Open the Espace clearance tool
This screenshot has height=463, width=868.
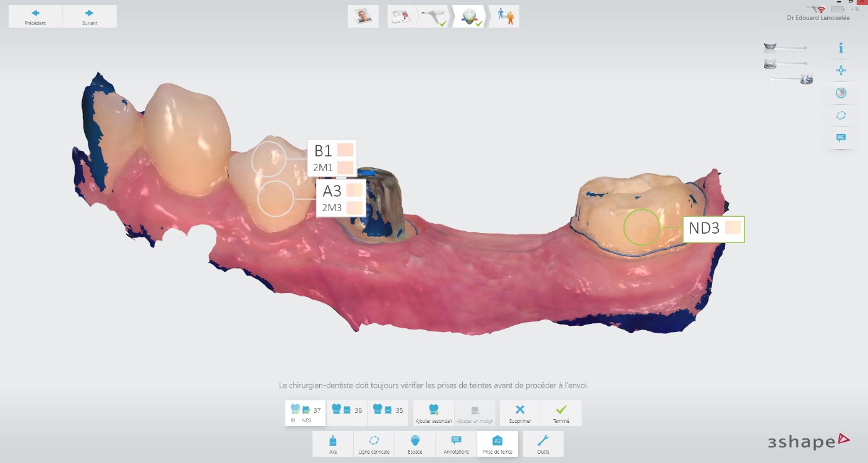pyautogui.click(x=415, y=444)
